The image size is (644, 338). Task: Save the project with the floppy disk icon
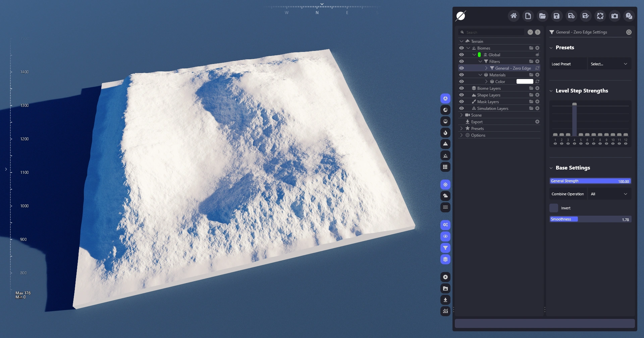pos(556,16)
